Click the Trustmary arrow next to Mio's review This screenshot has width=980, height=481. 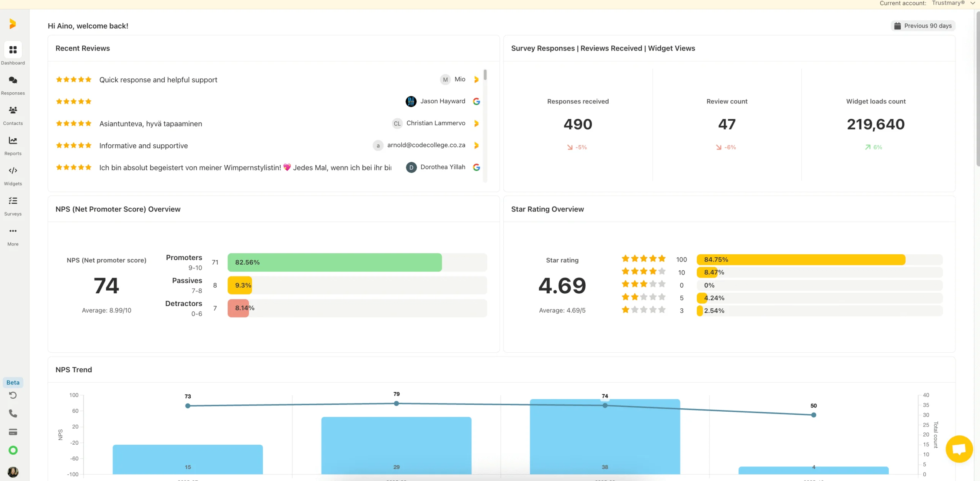pos(475,79)
